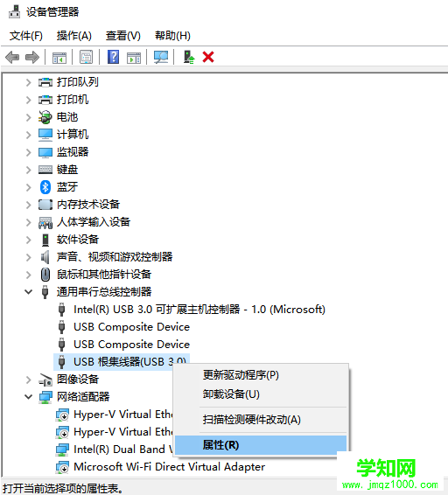This screenshot has height=495, width=448.
Task: Expand the 打印队列 category
Action: (28, 82)
